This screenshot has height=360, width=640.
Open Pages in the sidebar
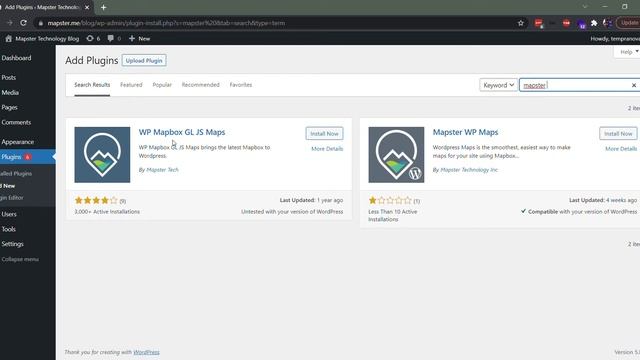click(x=9, y=107)
